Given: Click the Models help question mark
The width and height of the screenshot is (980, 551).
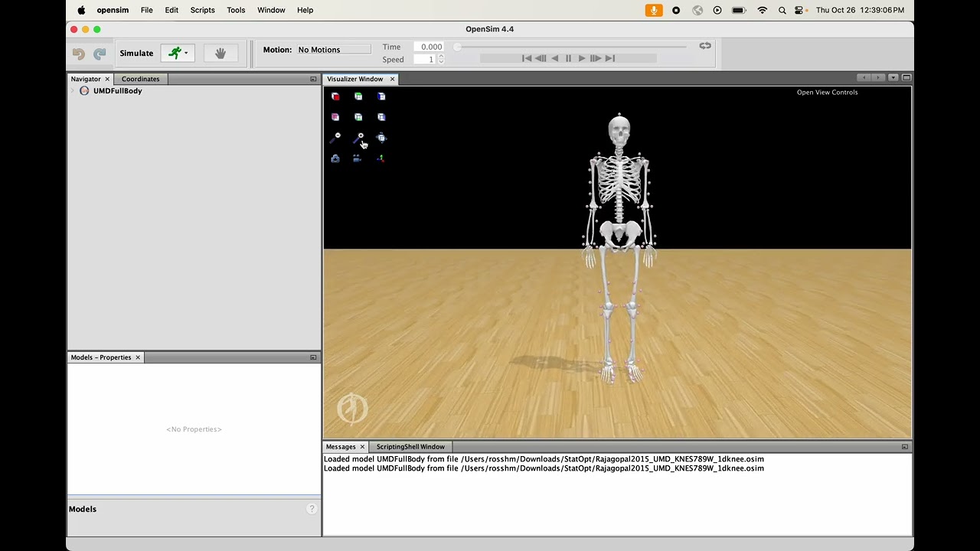Looking at the screenshot, I should pos(312,509).
